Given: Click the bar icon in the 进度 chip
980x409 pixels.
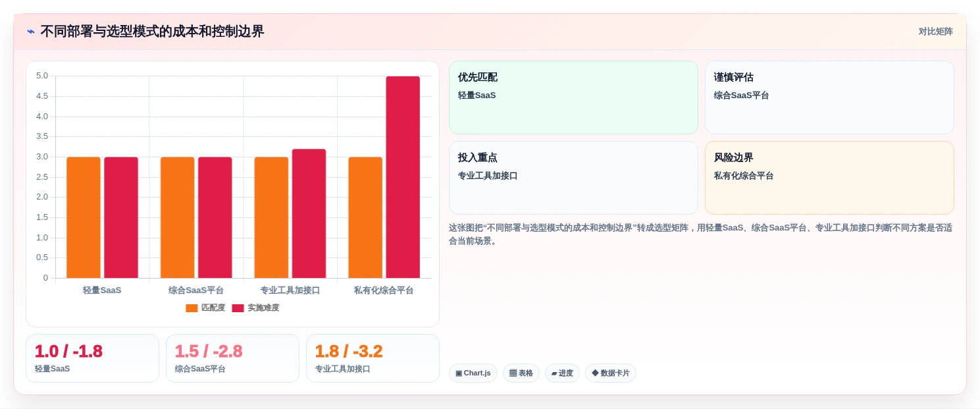Looking at the screenshot, I should [x=554, y=373].
